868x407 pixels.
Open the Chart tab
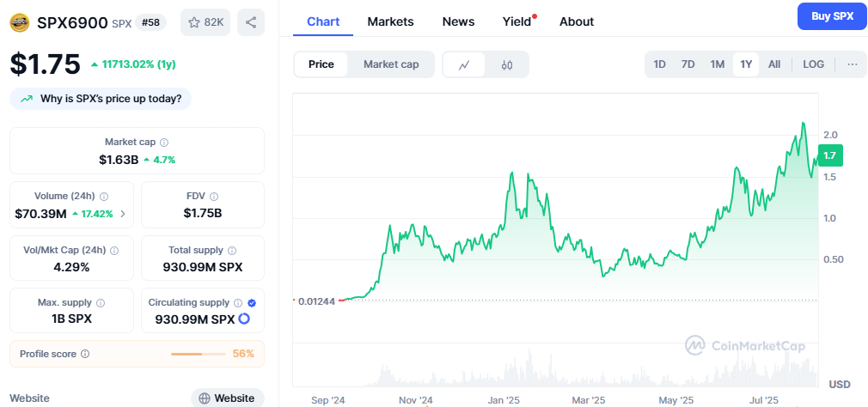(x=323, y=21)
